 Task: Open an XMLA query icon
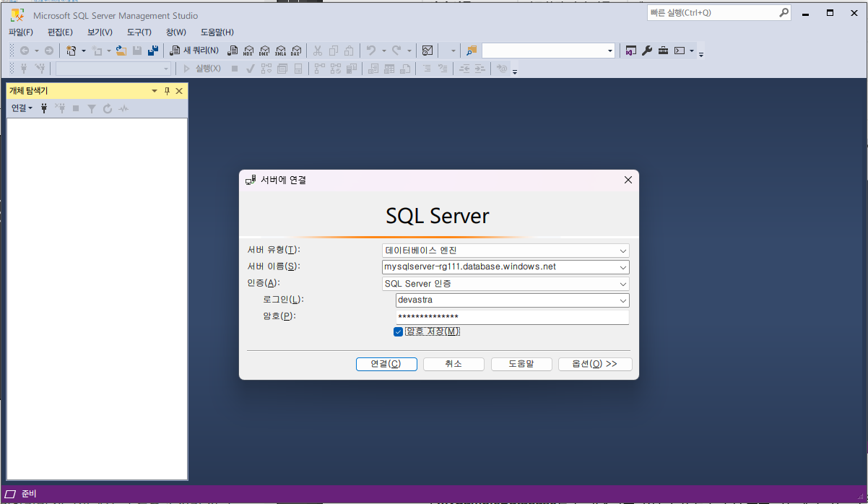click(x=280, y=51)
